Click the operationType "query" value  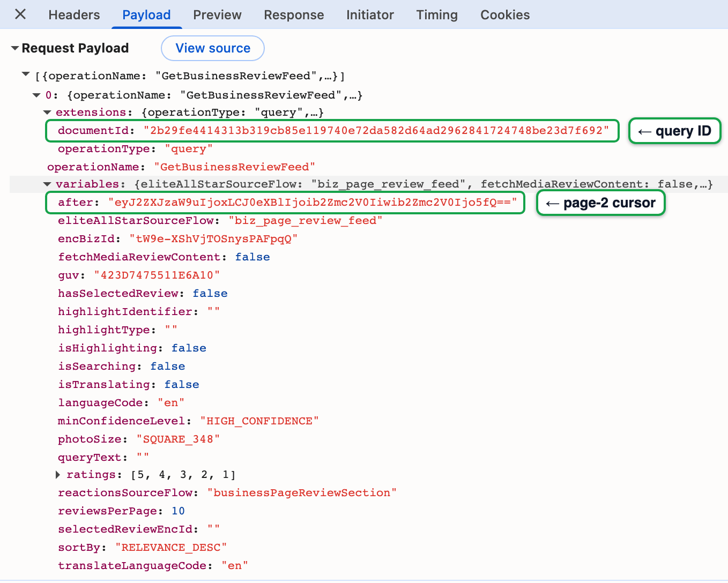coord(189,149)
